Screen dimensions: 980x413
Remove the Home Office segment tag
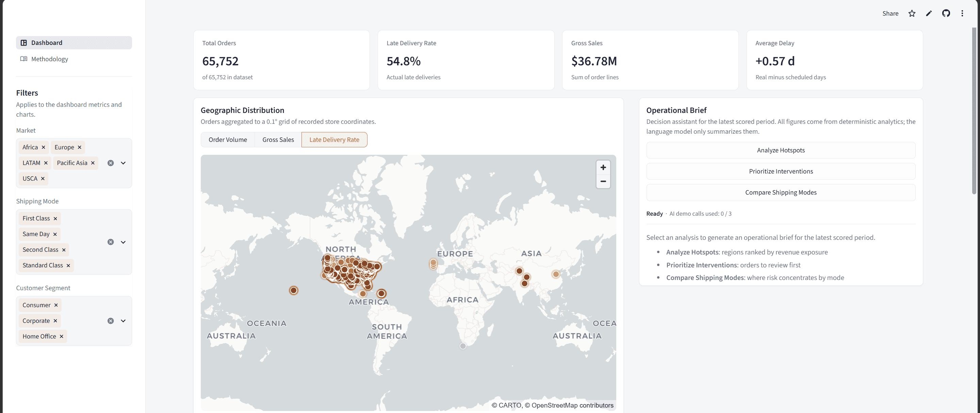tap(61, 336)
